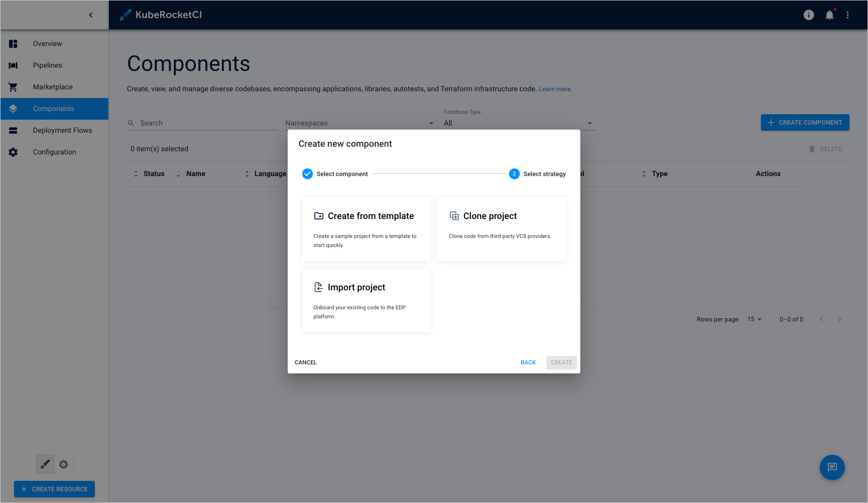Click the KubeRocketCI logo
868x503 pixels.
tap(161, 15)
